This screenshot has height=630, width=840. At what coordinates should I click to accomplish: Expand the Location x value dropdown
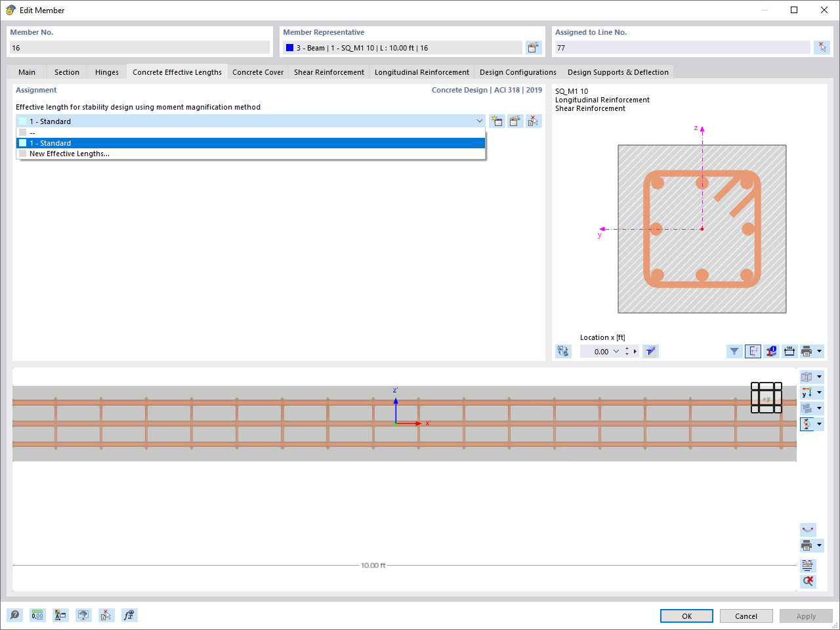click(x=616, y=351)
